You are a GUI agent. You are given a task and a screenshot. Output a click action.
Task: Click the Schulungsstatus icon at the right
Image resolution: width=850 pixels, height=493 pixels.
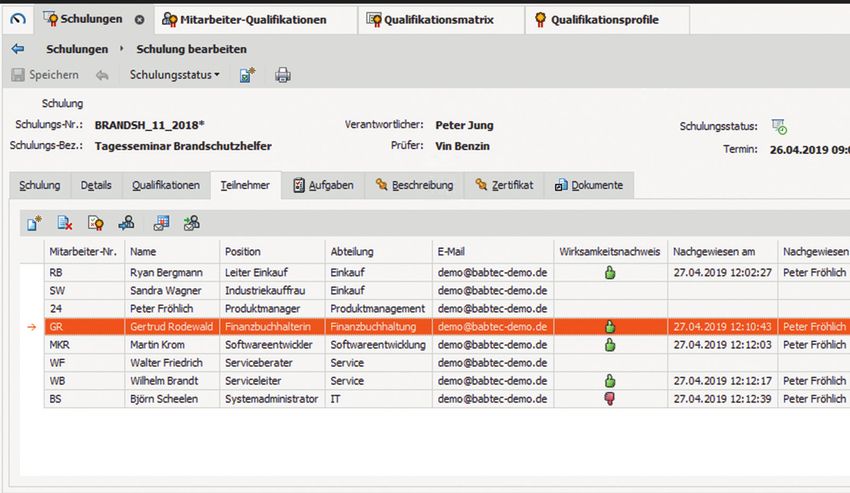tap(779, 126)
